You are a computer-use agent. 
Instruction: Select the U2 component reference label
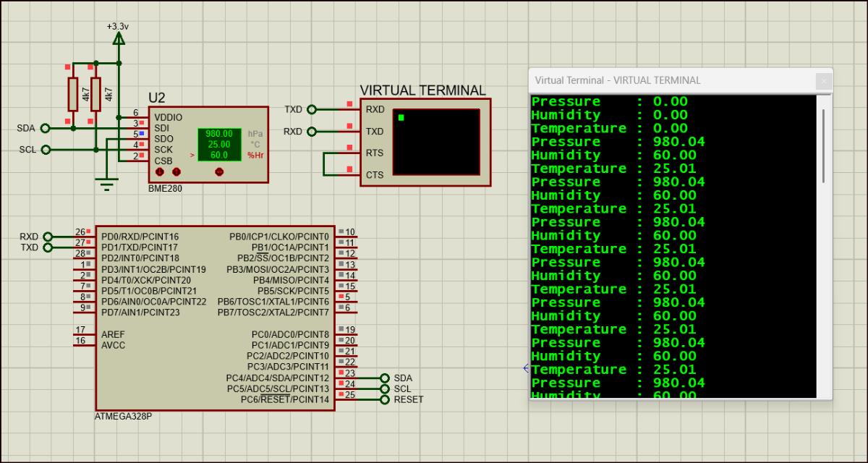pyautogui.click(x=157, y=98)
